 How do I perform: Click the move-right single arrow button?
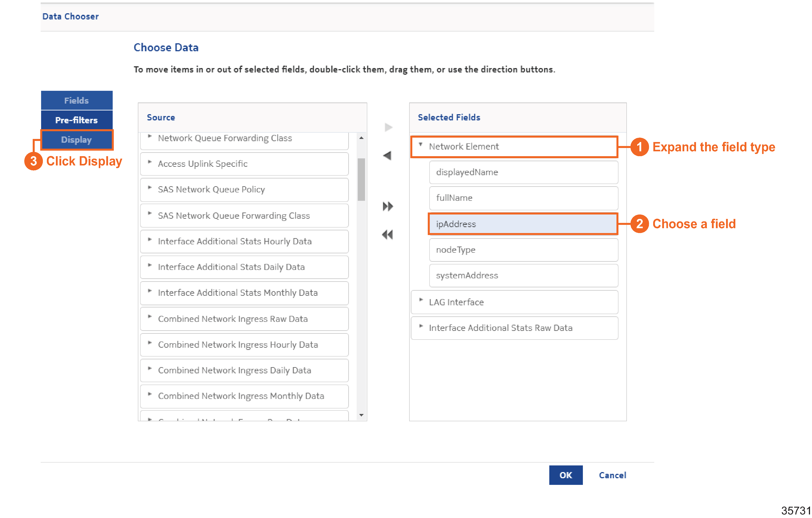click(x=388, y=127)
